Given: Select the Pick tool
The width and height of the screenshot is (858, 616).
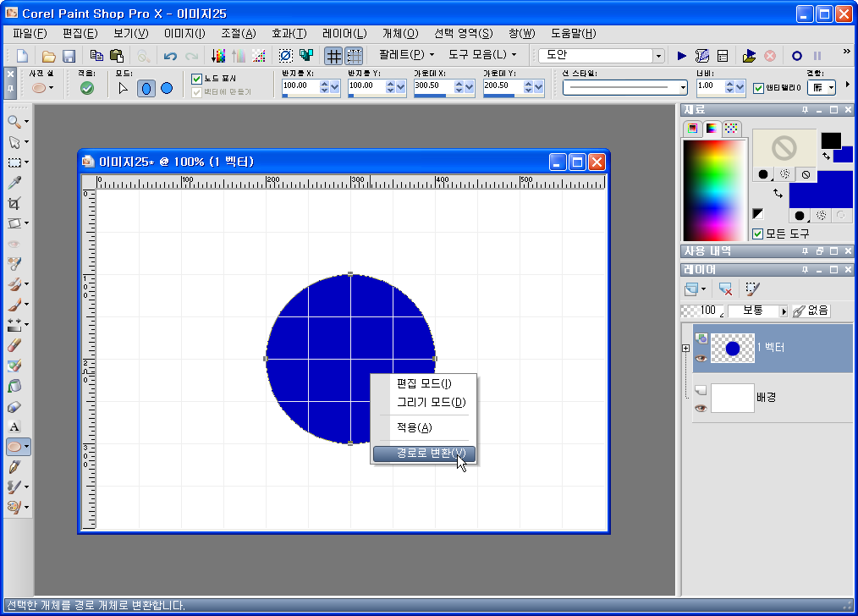Looking at the screenshot, I should pyautogui.click(x=14, y=142).
